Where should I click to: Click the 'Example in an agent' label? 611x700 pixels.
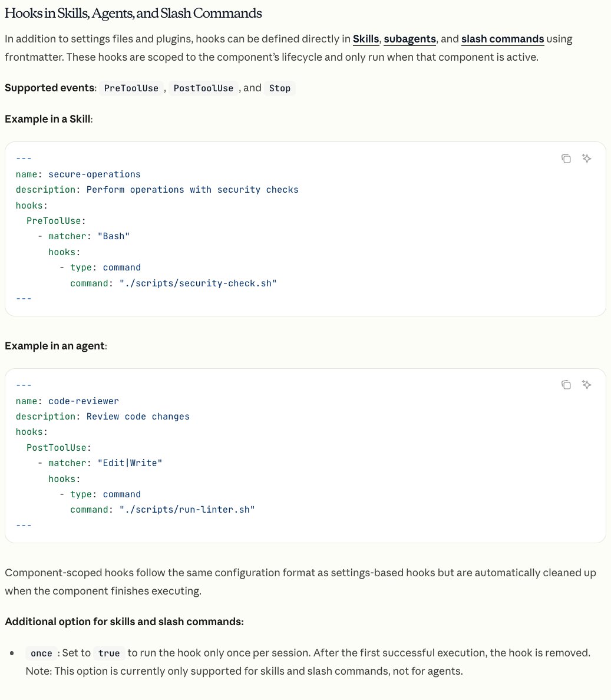56,346
